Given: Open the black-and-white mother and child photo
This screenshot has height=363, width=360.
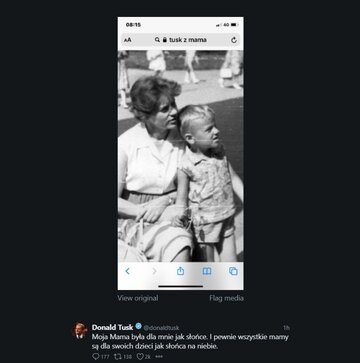Looking at the screenshot, I should tap(180, 156).
